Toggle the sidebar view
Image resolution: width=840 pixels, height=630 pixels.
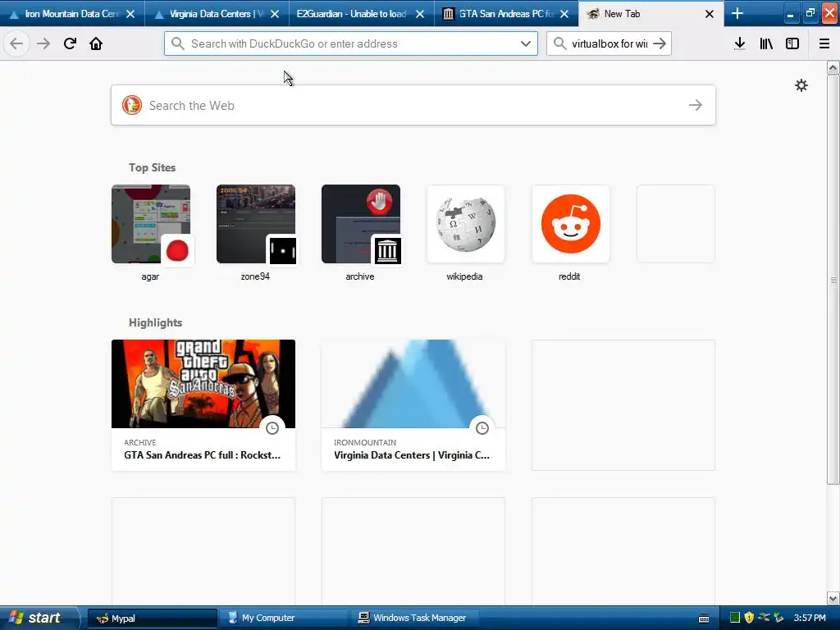pos(792,43)
